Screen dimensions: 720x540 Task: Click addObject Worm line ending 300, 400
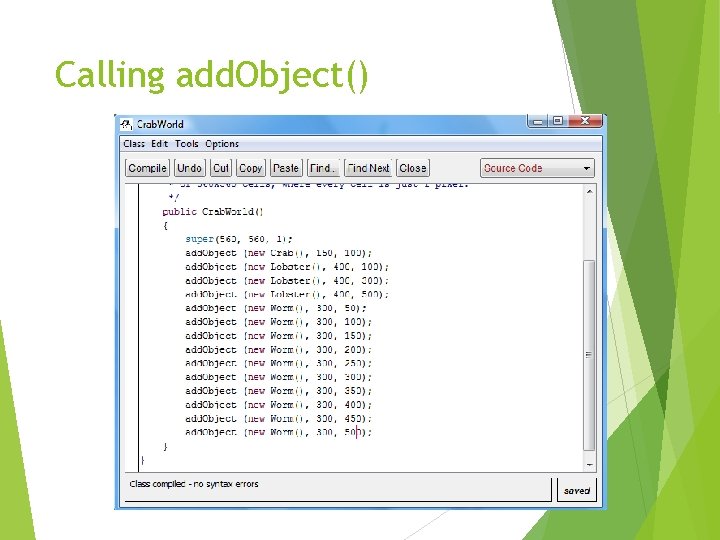coord(278,405)
